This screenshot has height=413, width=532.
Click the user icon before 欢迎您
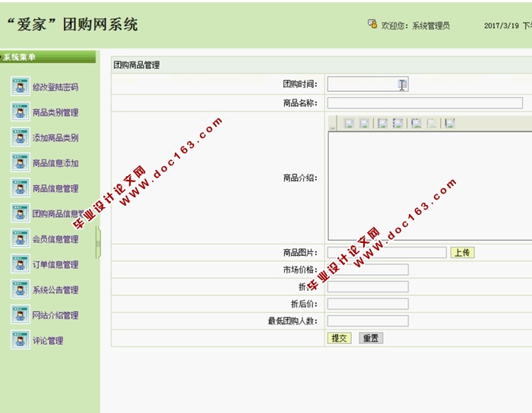click(372, 24)
